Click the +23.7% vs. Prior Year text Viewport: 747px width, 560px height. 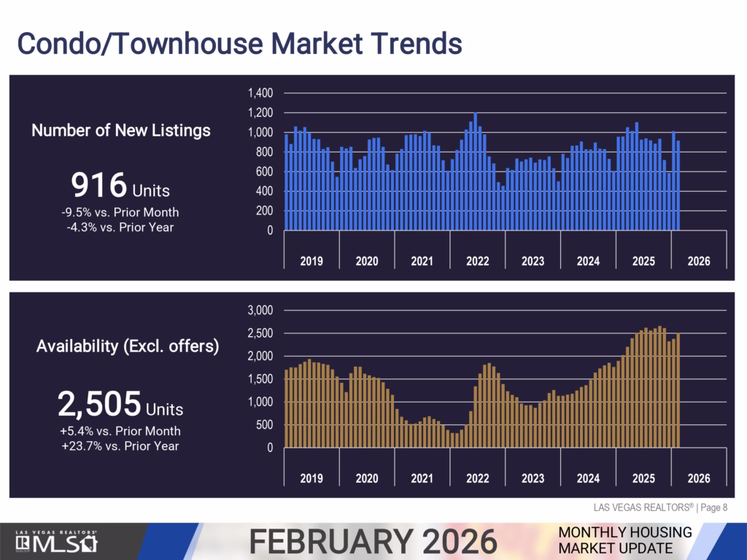tap(120, 446)
